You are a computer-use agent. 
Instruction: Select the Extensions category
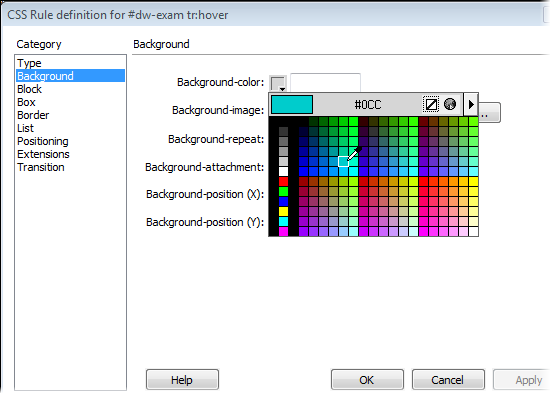70,154
